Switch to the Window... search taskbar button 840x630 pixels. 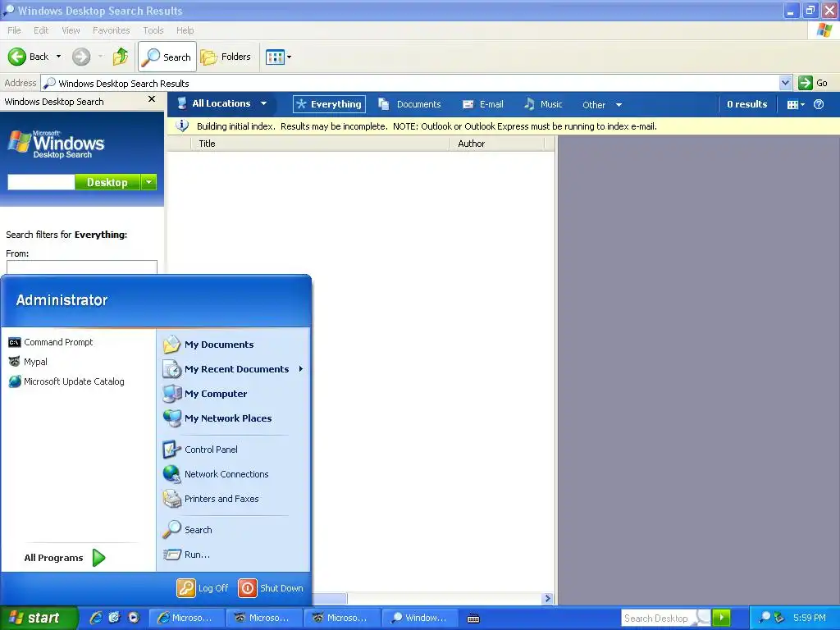coord(419,618)
